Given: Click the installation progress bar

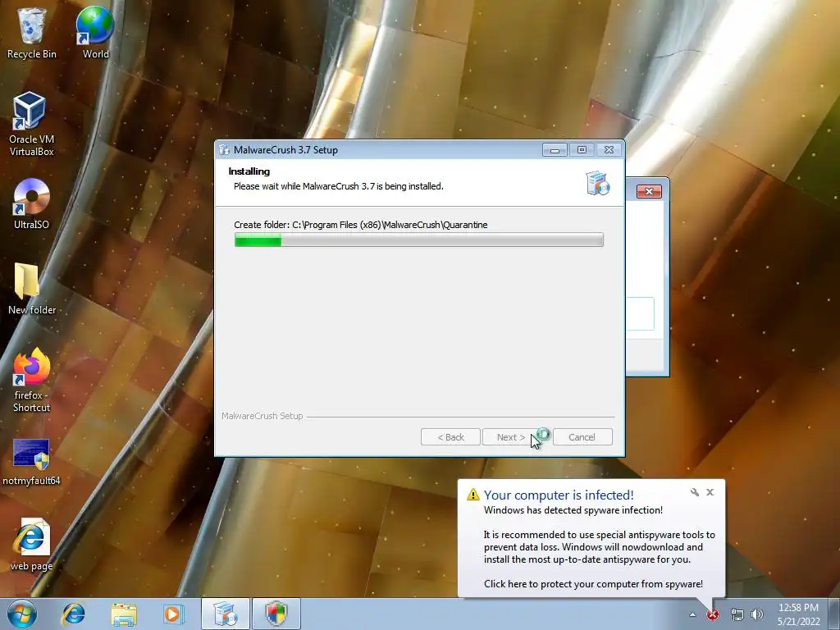Looking at the screenshot, I should coord(419,240).
